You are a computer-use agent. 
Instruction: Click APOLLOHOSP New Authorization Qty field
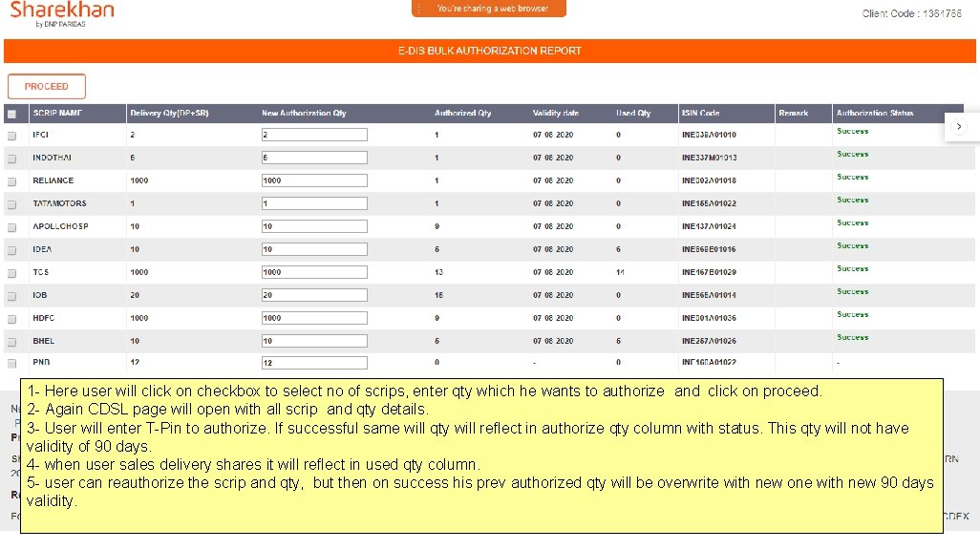(314, 226)
